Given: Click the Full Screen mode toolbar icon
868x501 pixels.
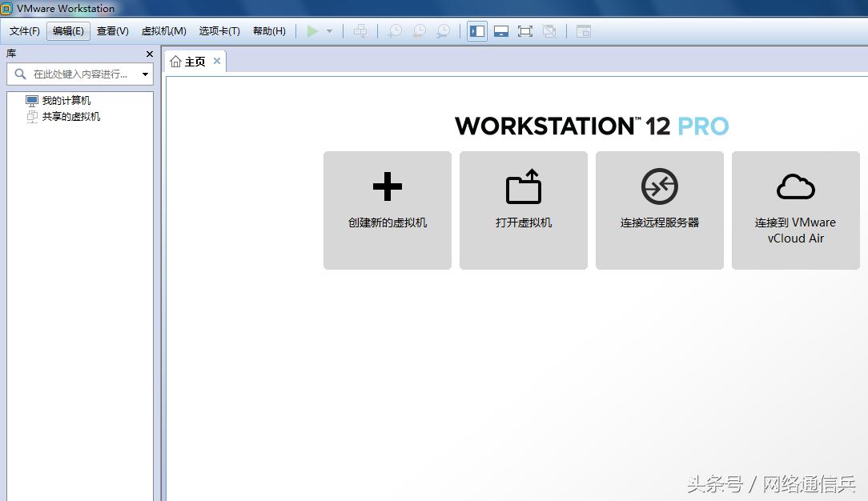Looking at the screenshot, I should click(525, 31).
